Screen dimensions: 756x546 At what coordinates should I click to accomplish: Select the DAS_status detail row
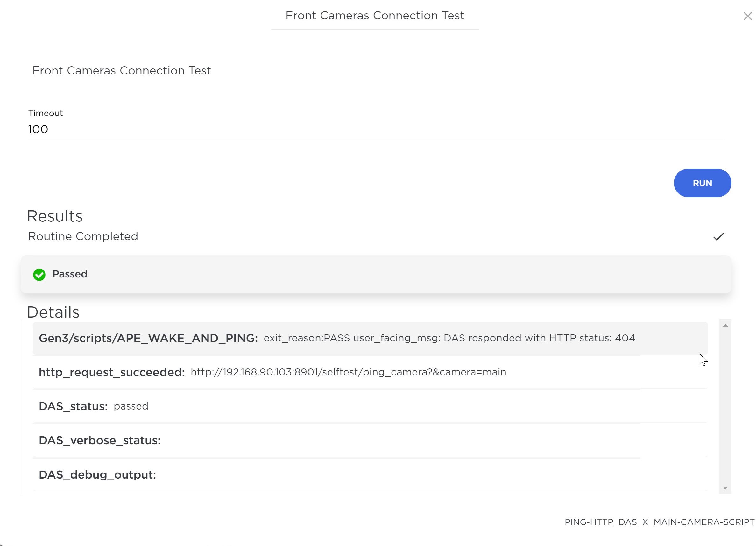(370, 406)
